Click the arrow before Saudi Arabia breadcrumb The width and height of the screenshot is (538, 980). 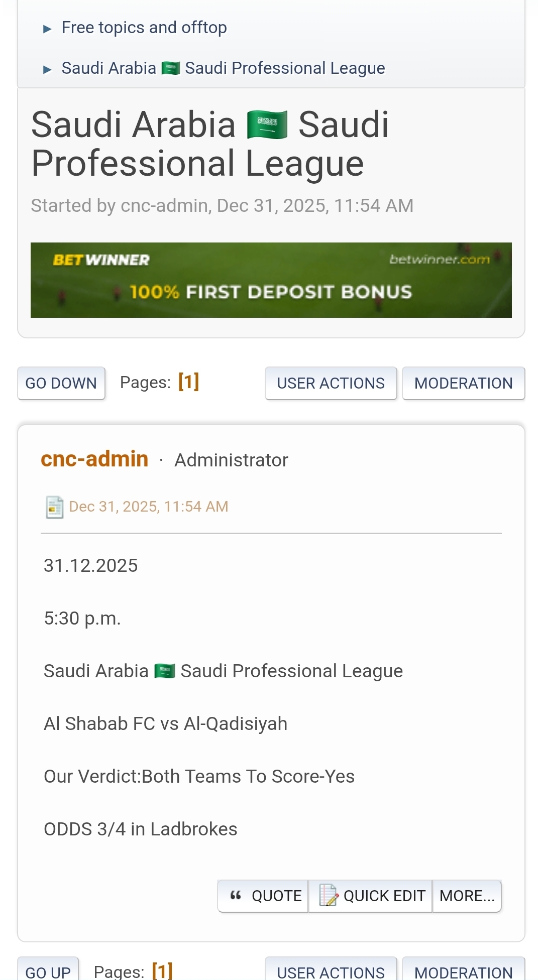click(x=48, y=69)
